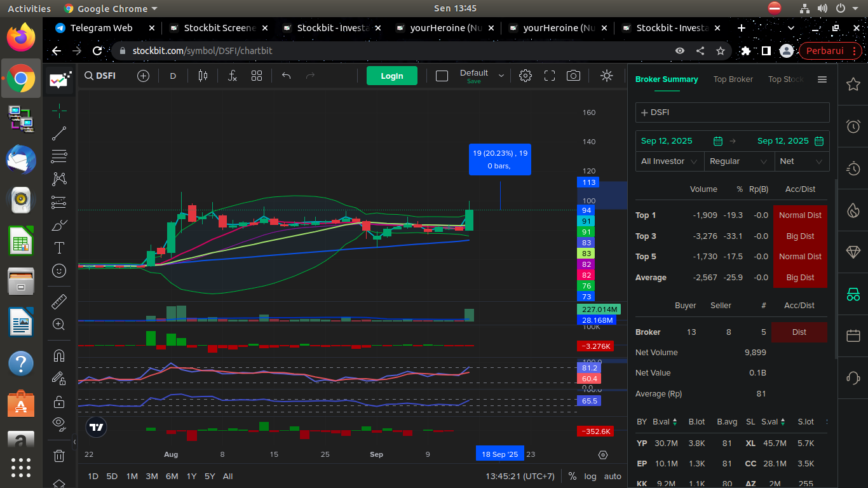Open the forecasting and measurement tools
868x488 pixels.
click(x=59, y=202)
